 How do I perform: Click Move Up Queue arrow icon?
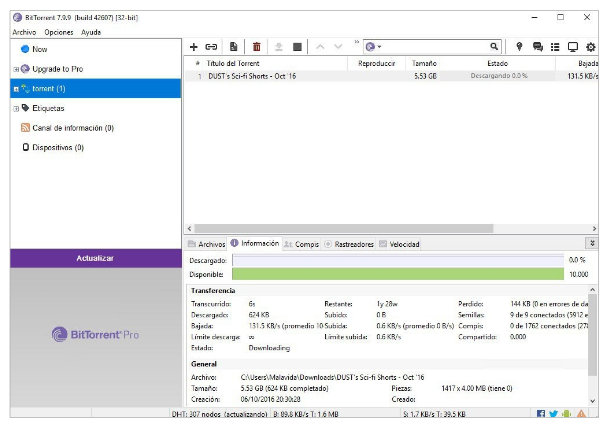(320, 47)
